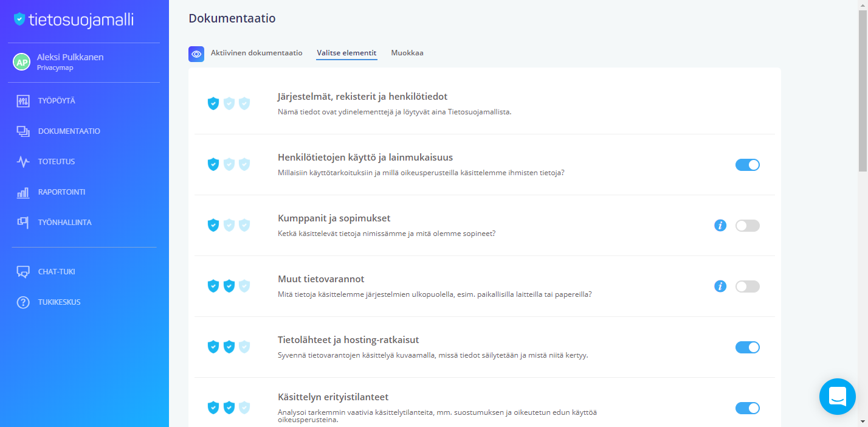Open the AP user avatar
This screenshot has height=427, width=868.
click(x=22, y=62)
